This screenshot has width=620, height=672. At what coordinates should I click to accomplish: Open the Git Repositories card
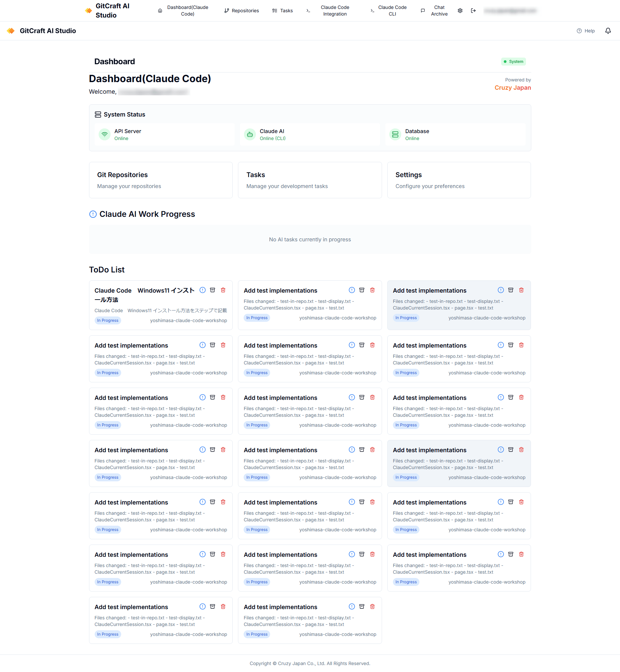[161, 180]
